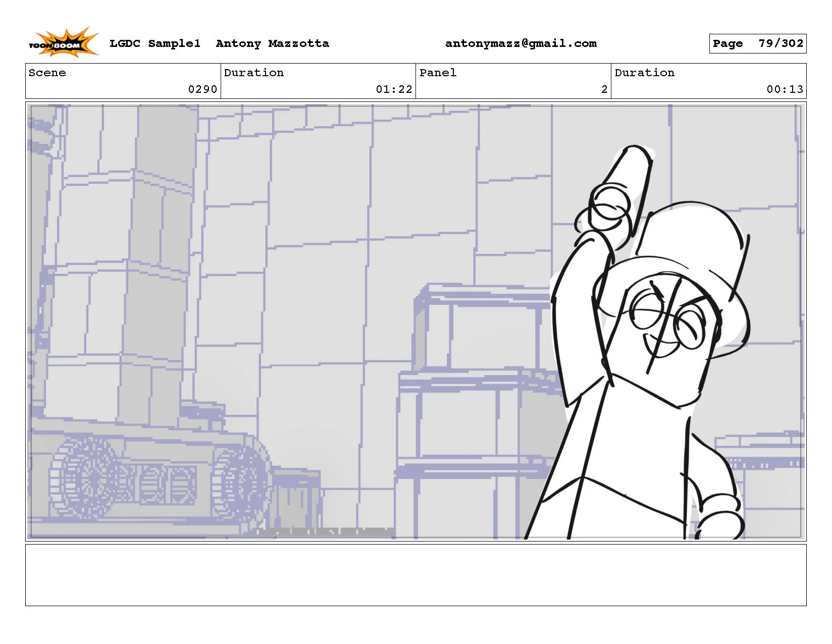This screenshot has width=832, height=644.
Task: Click the empty notes box below the panel
Action: (416, 575)
